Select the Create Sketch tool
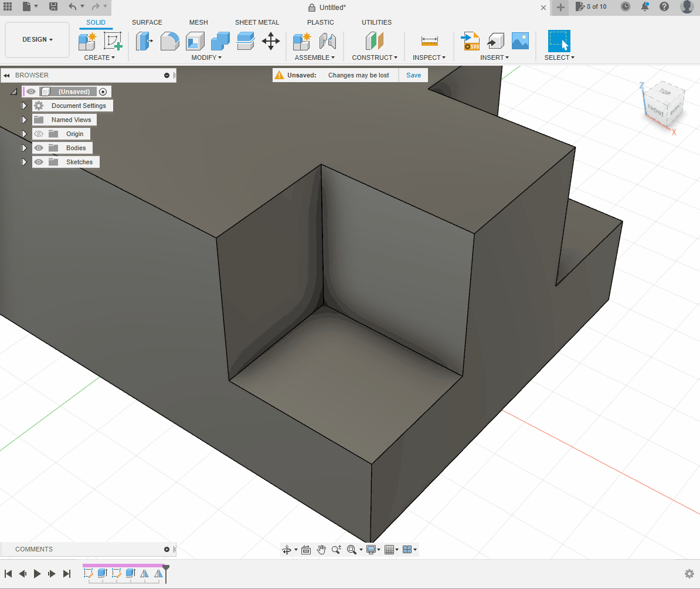Viewport: 700px width, 589px height. (112, 41)
